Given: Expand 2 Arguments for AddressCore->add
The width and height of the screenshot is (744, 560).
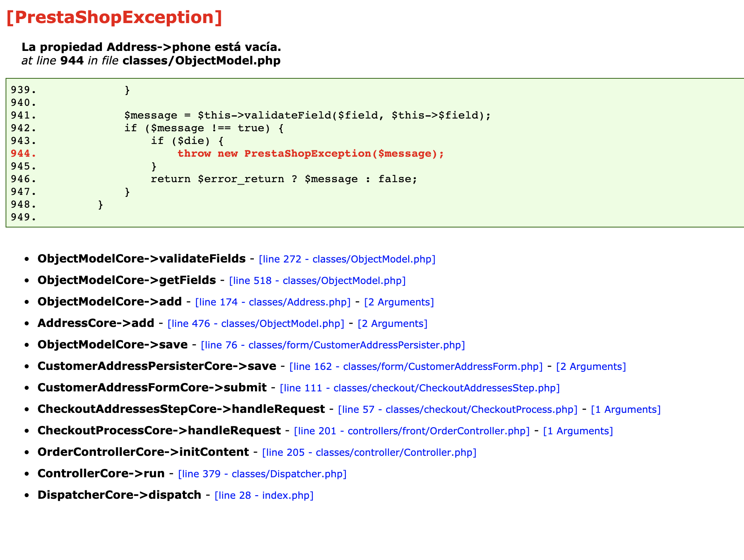Looking at the screenshot, I should [x=393, y=324].
